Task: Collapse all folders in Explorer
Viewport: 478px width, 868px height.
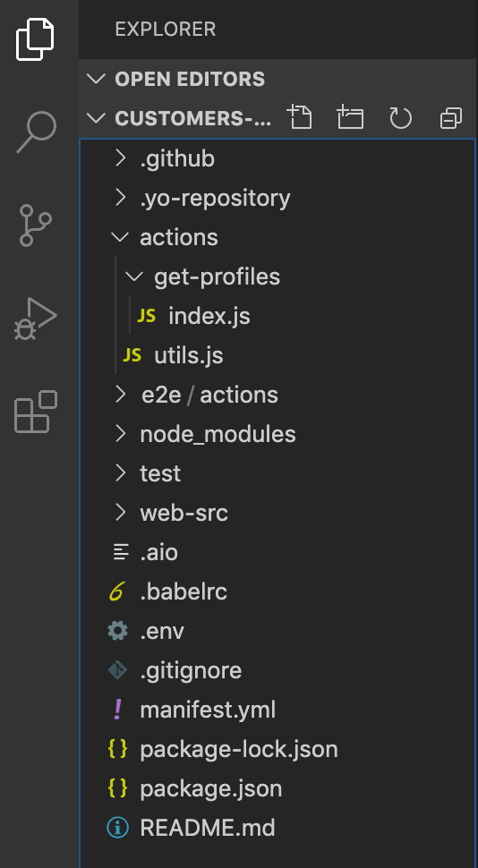Action: click(x=451, y=118)
